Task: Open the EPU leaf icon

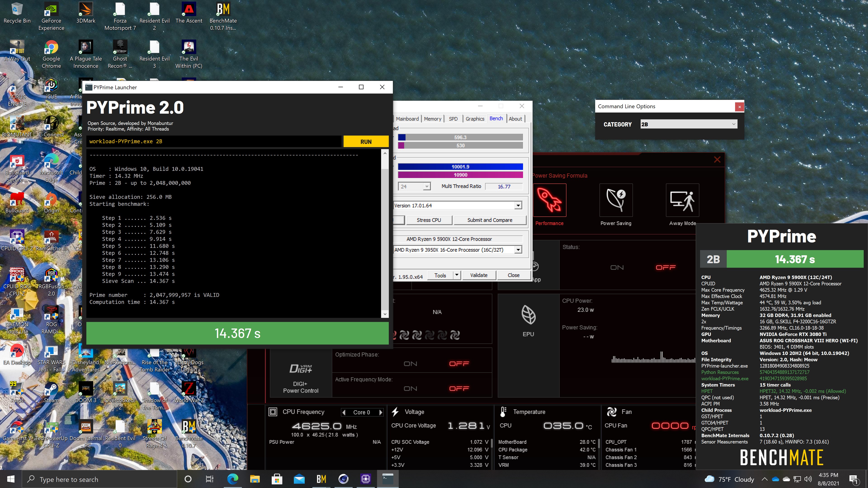Action: (528, 315)
